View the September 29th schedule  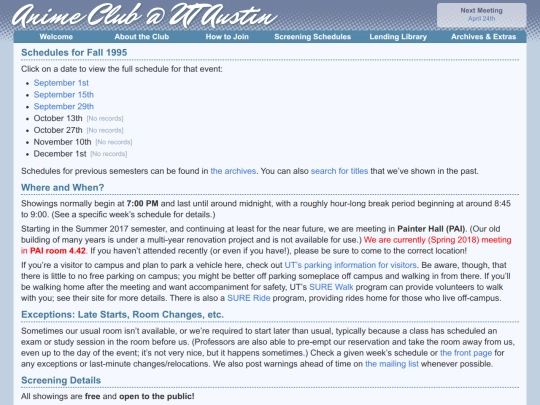[x=63, y=106]
